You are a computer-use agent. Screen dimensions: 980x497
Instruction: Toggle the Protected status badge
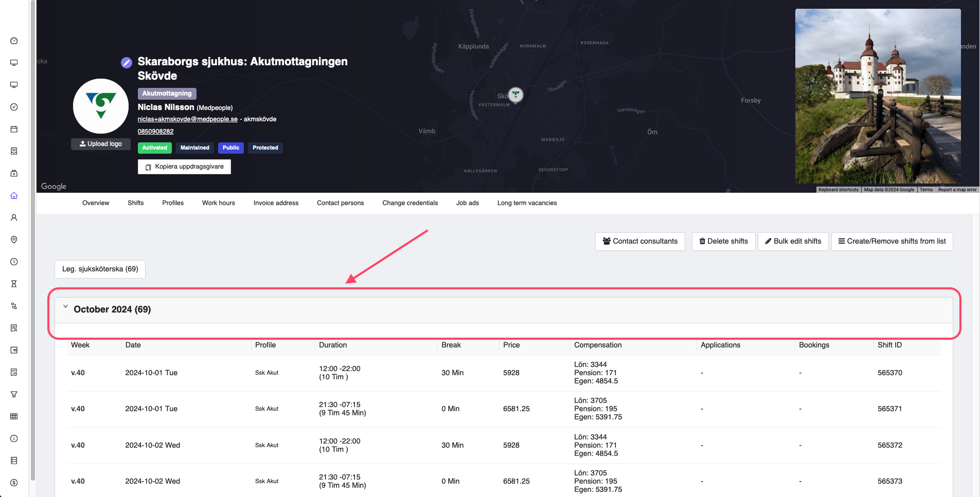pos(265,148)
